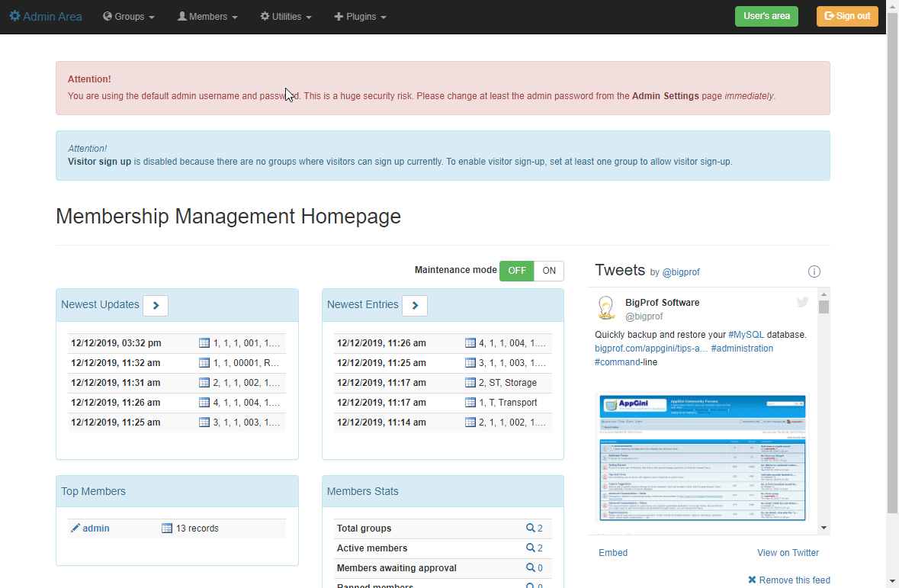Click the table icon beside 13 records
This screenshot has width=899, height=588.
(x=167, y=528)
